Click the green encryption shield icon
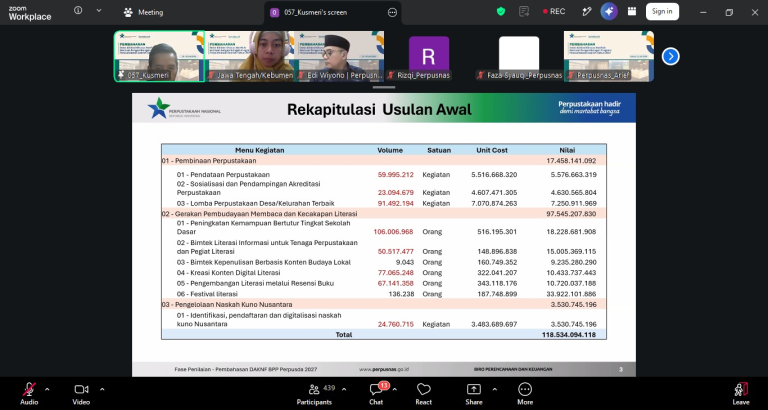 pos(501,11)
